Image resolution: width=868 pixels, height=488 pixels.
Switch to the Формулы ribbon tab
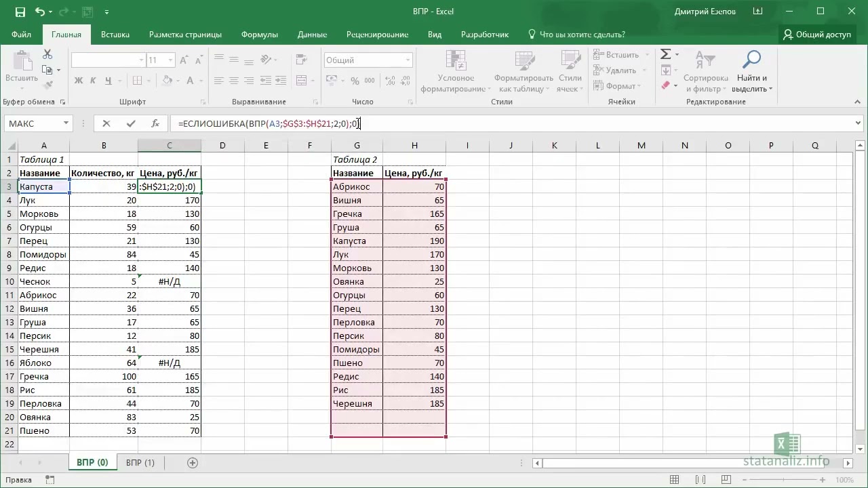(x=260, y=35)
